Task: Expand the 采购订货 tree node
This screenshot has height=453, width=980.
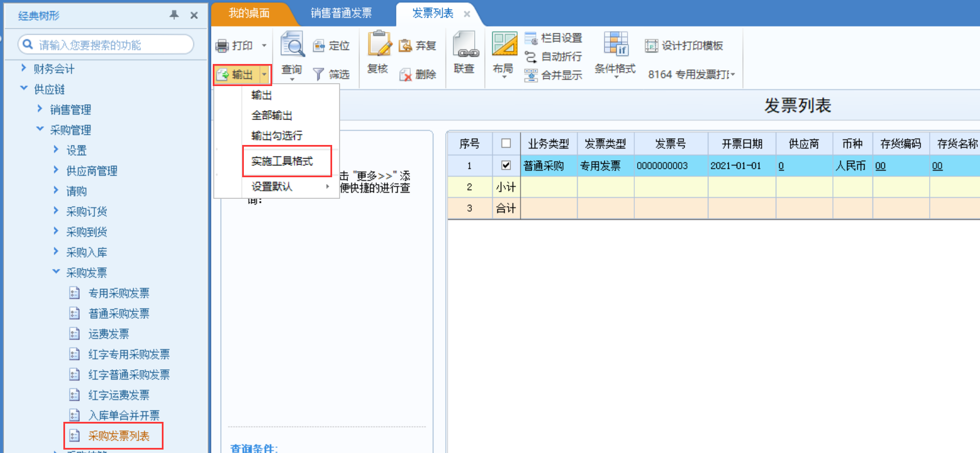Action: [56, 211]
